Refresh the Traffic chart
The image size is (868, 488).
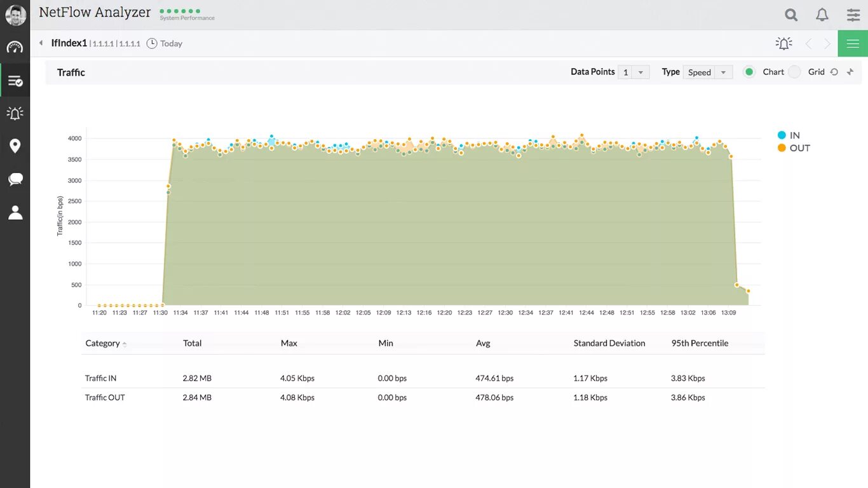(834, 72)
